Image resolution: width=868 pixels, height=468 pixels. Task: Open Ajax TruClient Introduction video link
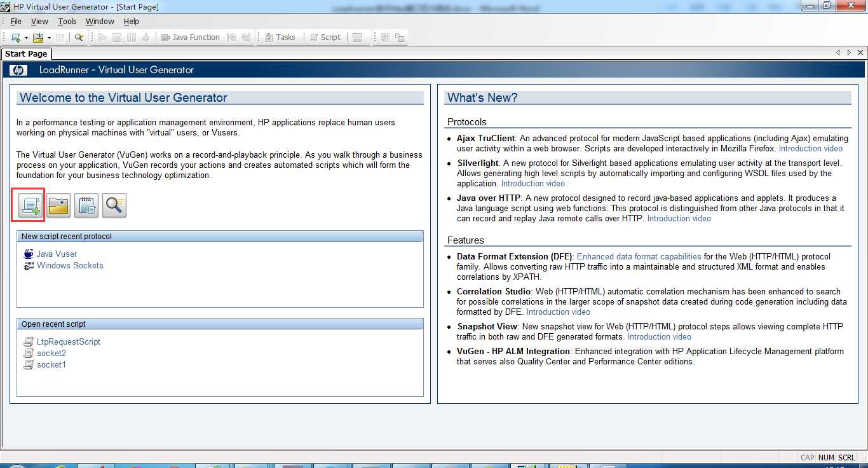click(811, 148)
